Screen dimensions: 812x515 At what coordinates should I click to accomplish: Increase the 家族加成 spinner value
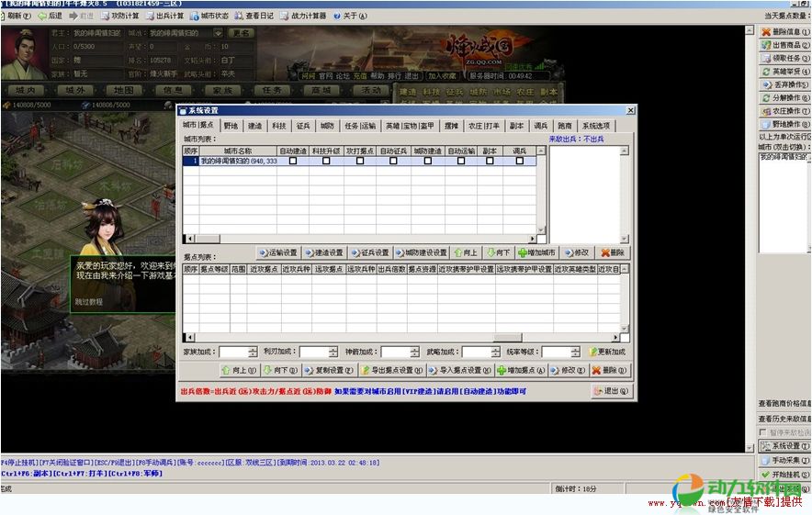point(253,349)
